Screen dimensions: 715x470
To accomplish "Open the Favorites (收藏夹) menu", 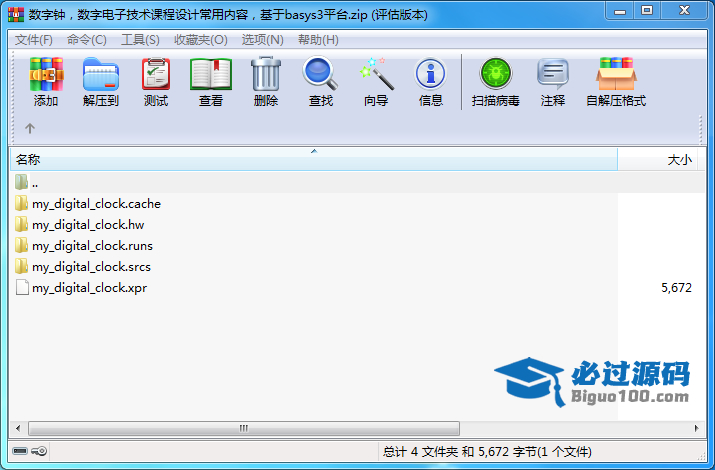I will pyautogui.click(x=201, y=40).
